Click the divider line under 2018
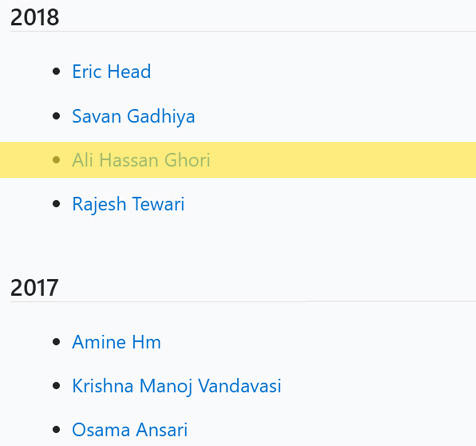476x446 pixels. pos(243,32)
